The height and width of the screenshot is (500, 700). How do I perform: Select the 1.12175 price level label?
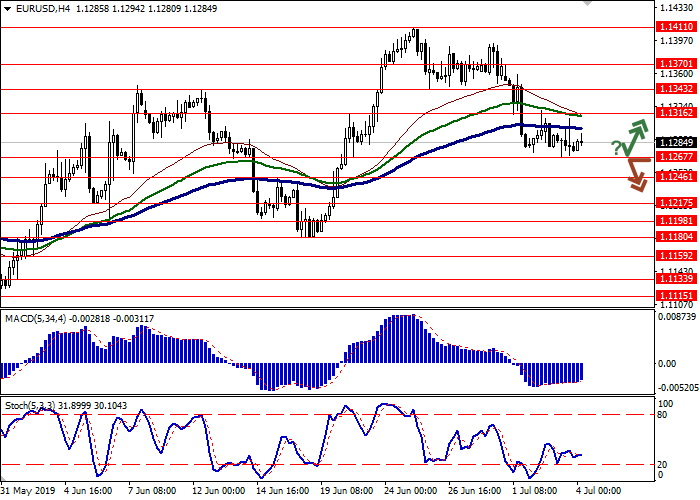(673, 203)
